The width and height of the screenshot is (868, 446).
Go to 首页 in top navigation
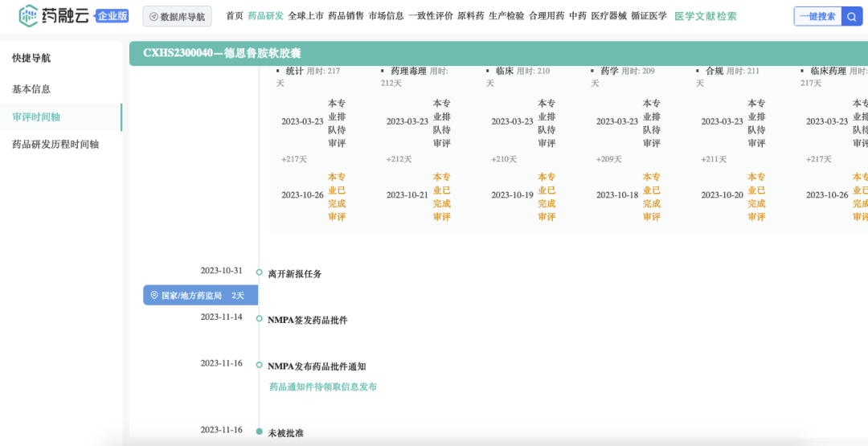tap(235, 16)
